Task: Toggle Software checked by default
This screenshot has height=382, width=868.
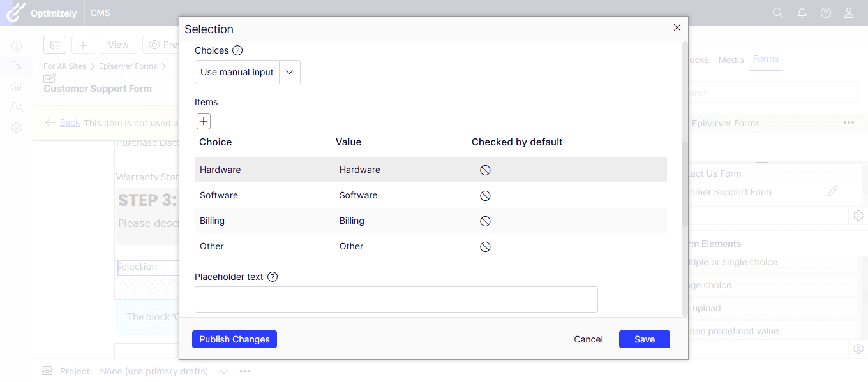Action: coord(485,196)
